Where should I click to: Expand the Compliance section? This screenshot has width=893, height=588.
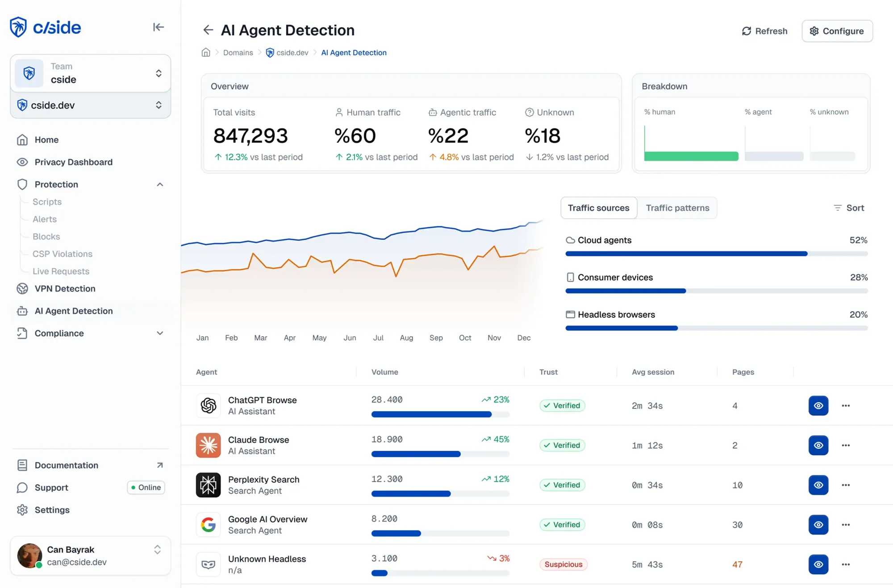point(159,333)
